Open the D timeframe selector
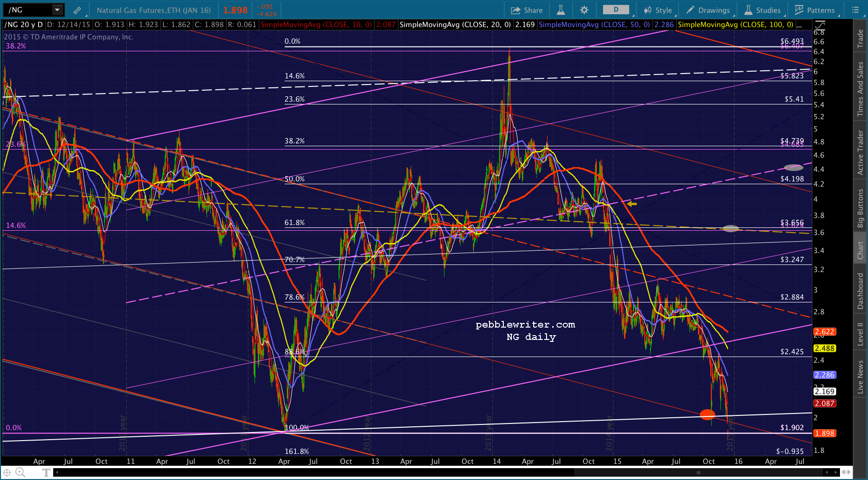Viewport: 868px width, 480px height. pyautogui.click(x=616, y=9)
